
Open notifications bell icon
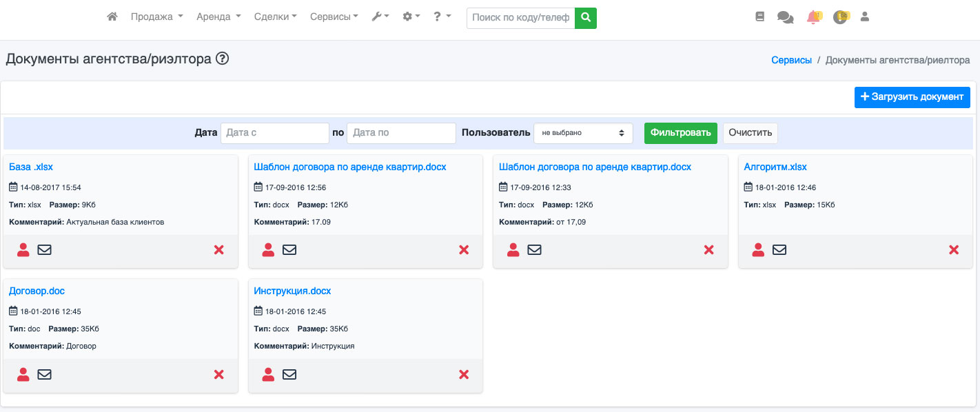tap(813, 17)
